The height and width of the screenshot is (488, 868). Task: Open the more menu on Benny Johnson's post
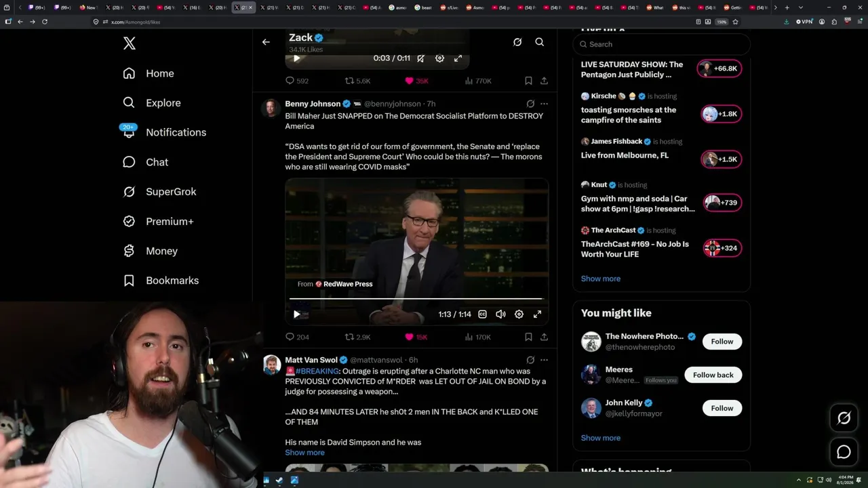point(544,104)
